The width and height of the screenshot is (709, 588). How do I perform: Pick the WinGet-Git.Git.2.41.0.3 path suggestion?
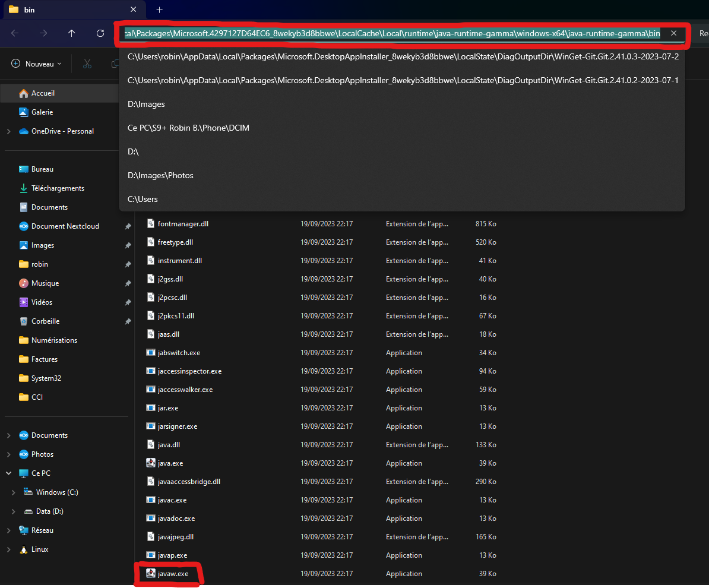(403, 56)
